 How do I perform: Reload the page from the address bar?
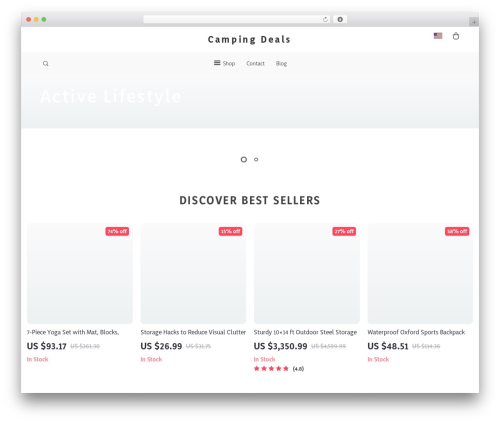[325, 19]
